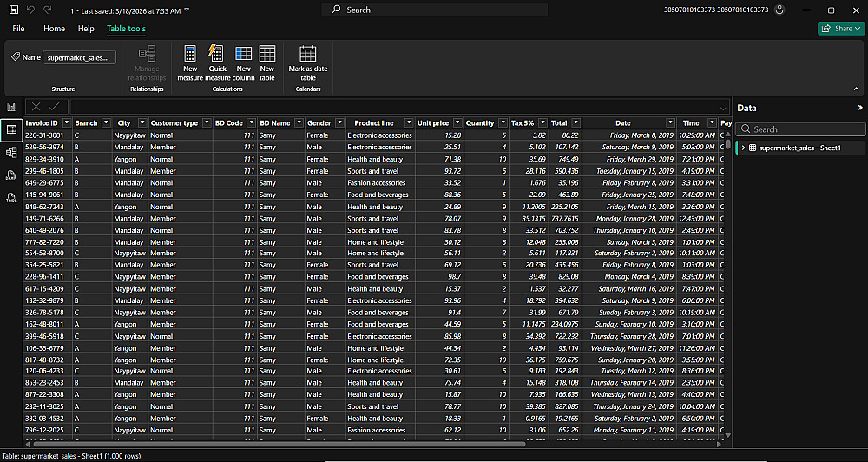Click the horizontal scrollbar under the table
This screenshot has height=462, width=868.
[279, 444]
